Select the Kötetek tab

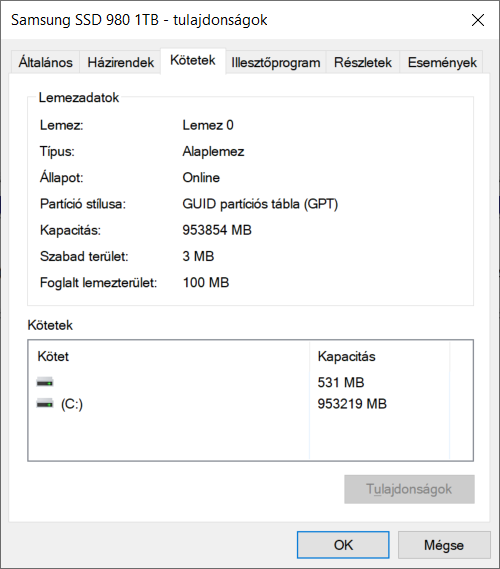point(193,61)
